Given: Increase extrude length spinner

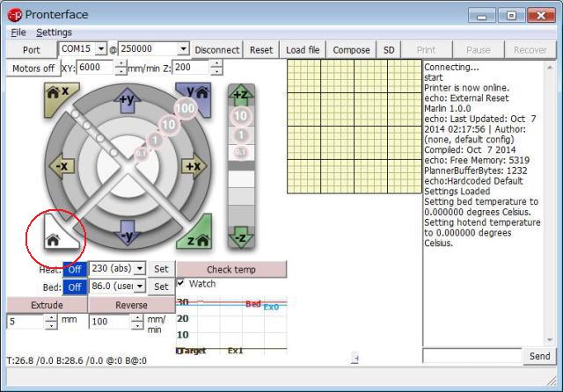Looking at the screenshot, I should pos(51,318).
